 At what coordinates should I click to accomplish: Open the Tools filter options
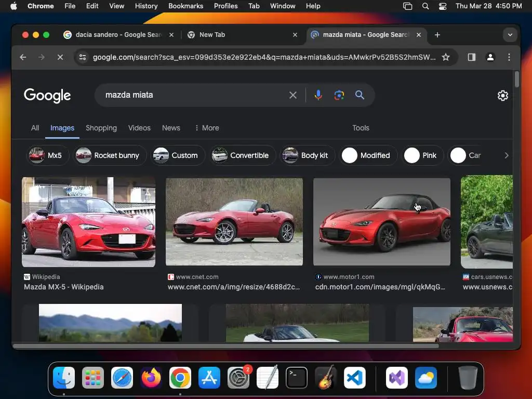(x=361, y=128)
